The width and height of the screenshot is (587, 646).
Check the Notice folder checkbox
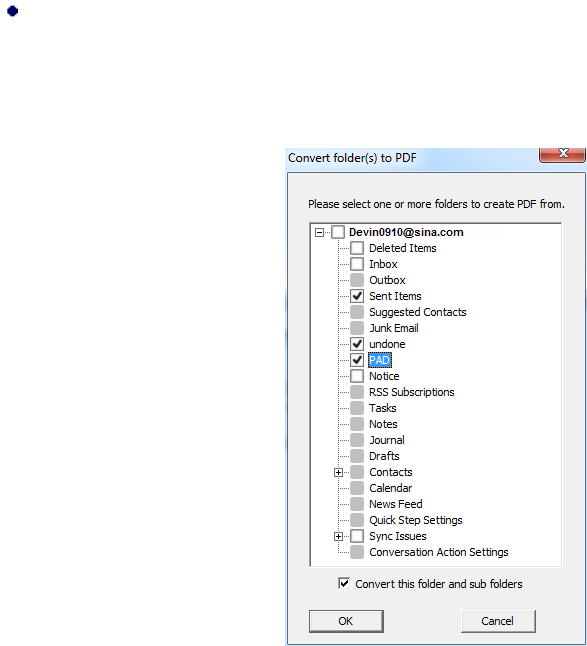(x=357, y=376)
